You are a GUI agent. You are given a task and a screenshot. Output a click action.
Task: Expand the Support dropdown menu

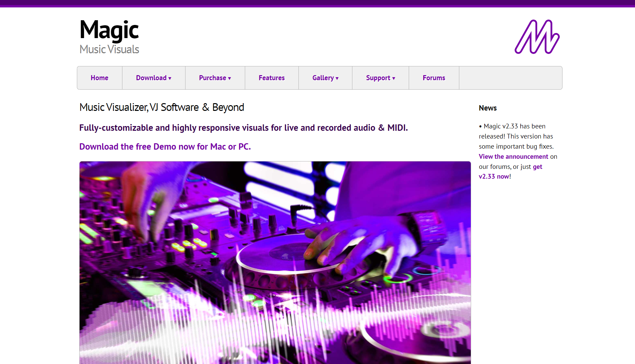click(x=381, y=78)
